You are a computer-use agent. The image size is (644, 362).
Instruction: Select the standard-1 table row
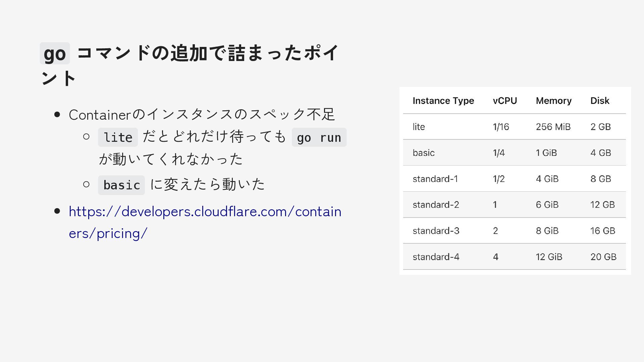tap(435, 179)
